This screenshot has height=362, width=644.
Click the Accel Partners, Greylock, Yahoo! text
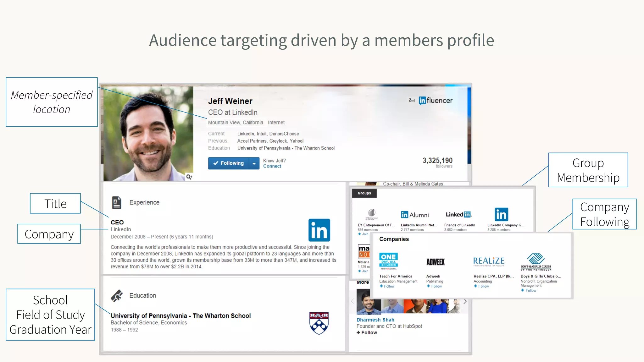tap(270, 141)
